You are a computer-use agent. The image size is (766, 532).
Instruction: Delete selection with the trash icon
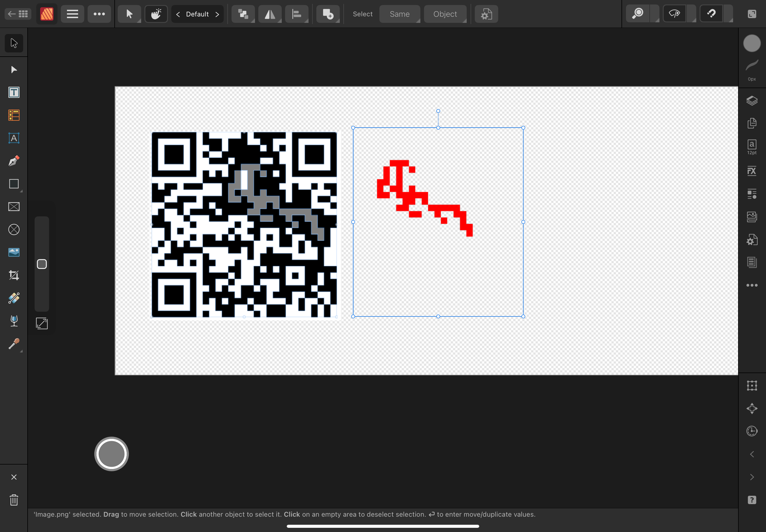click(x=14, y=500)
